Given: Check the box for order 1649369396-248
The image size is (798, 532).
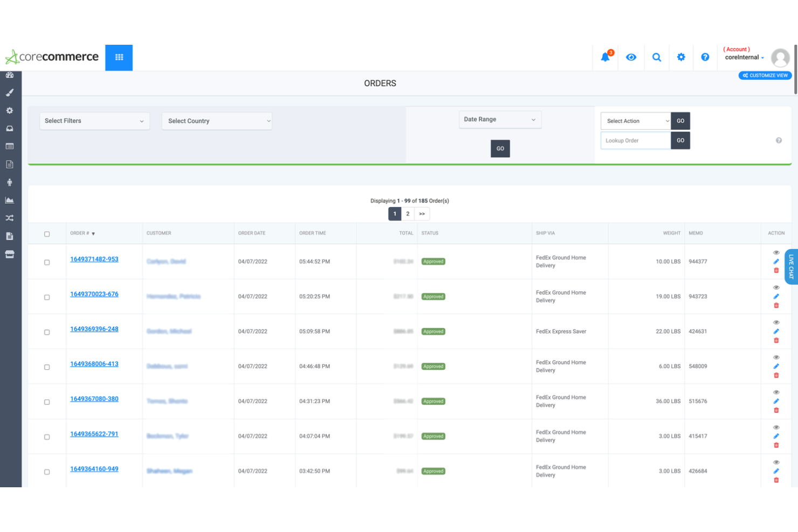Looking at the screenshot, I should 47,333.
